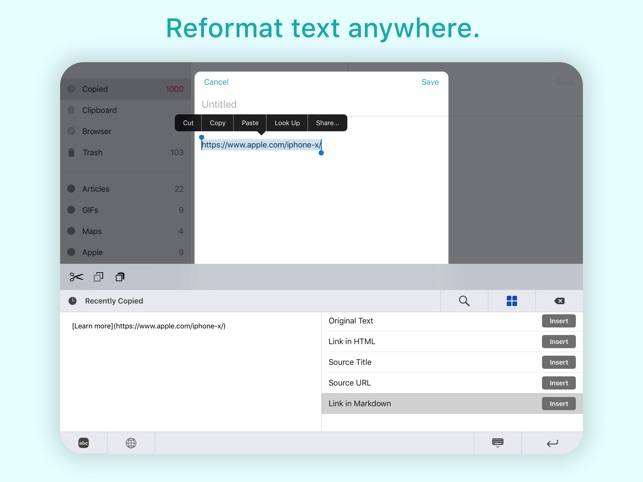This screenshot has height=482, width=643.
Task: Insert the Source URL format
Action: [x=559, y=383]
